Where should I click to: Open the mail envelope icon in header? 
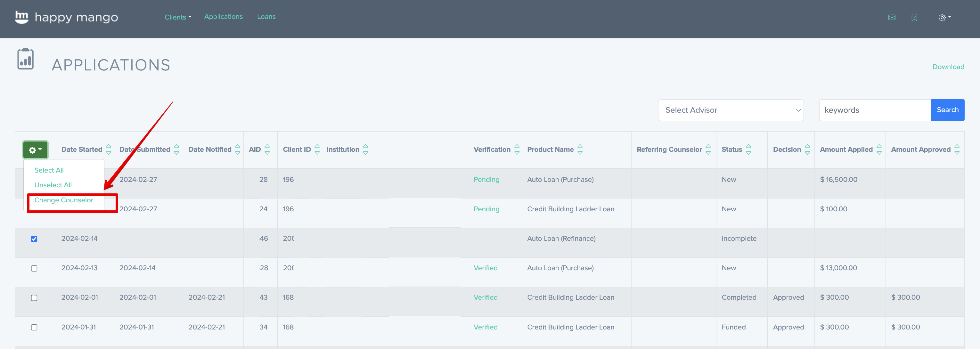coord(892,17)
